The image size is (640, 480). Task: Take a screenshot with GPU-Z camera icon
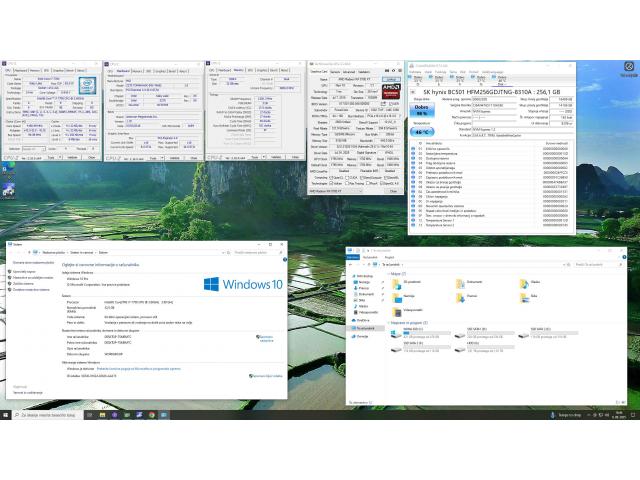pyautogui.click(x=387, y=71)
